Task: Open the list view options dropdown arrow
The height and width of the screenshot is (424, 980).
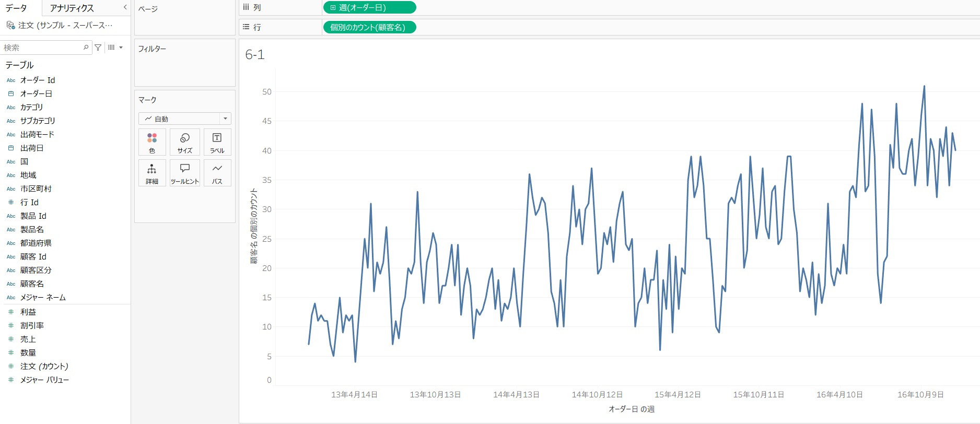Action: (x=121, y=48)
